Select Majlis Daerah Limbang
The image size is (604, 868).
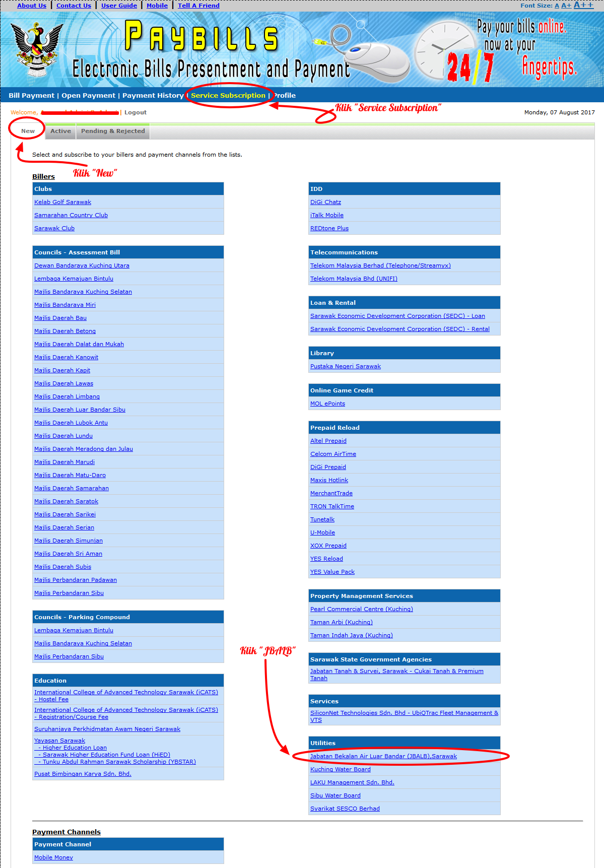(67, 396)
